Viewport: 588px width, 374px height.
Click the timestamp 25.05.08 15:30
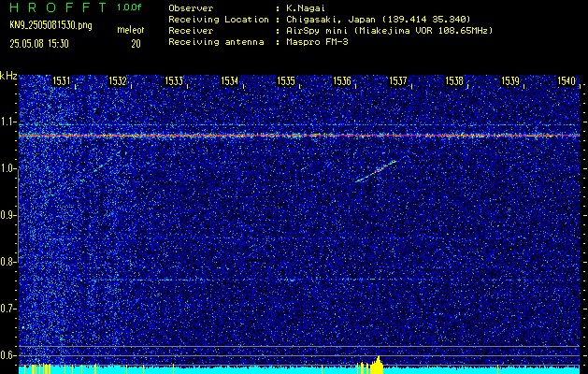39,44
